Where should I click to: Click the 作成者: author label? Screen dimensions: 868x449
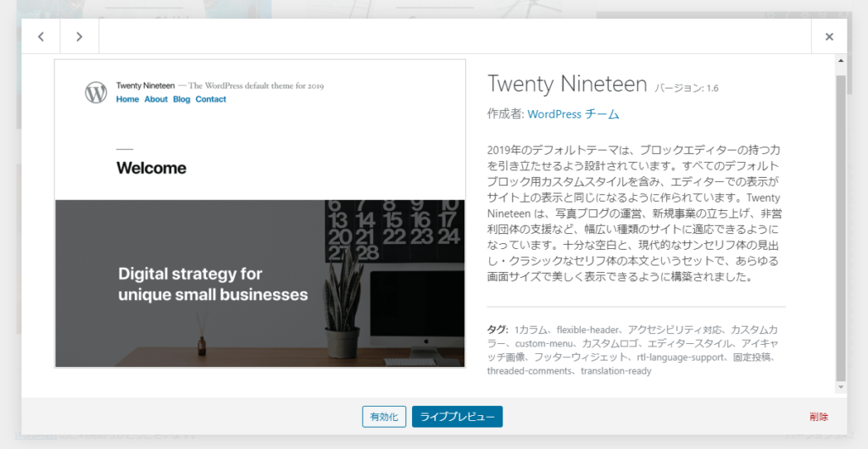coord(505,114)
